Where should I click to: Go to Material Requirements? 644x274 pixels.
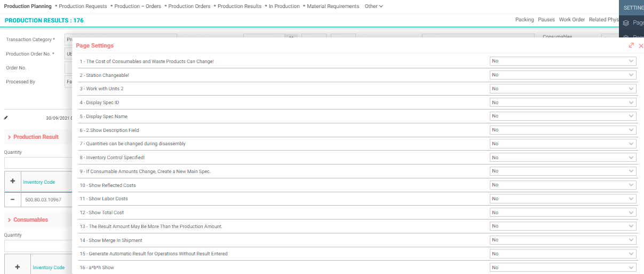[333, 6]
